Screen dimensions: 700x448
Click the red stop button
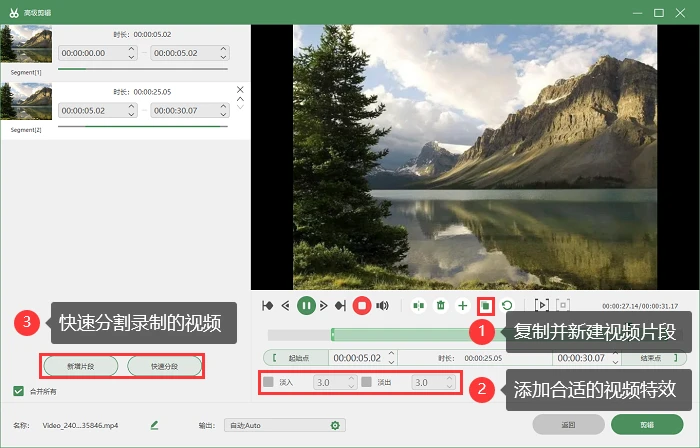tap(362, 306)
